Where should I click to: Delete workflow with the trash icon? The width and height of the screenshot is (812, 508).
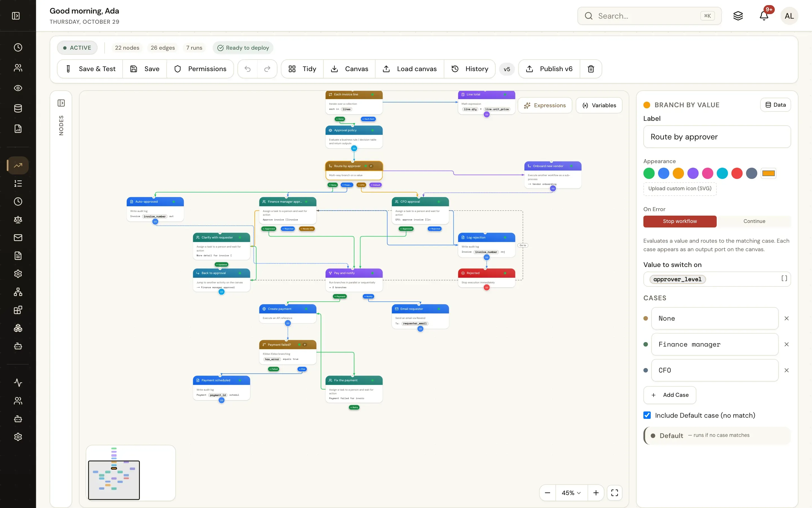(x=591, y=69)
